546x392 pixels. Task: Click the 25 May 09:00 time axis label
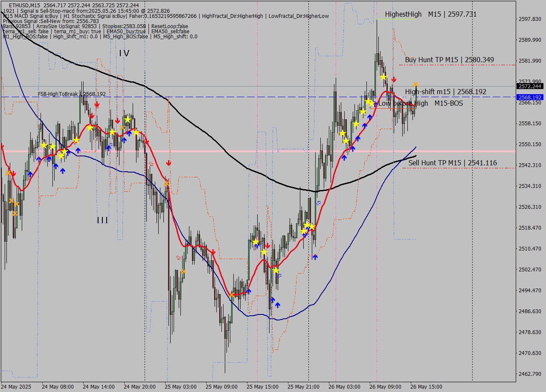(221, 387)
